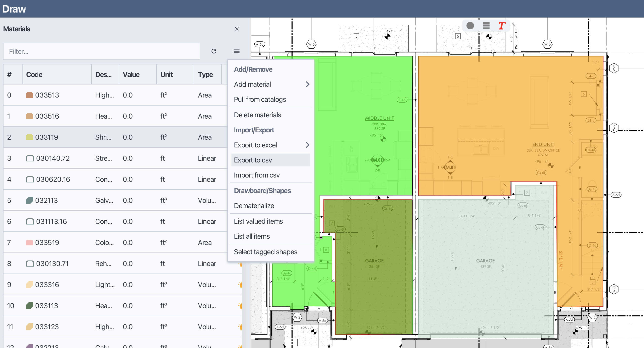Screen dimensions: 644x348
Task: Open the materials hamburger menu icon
Action: pos(237,51)
